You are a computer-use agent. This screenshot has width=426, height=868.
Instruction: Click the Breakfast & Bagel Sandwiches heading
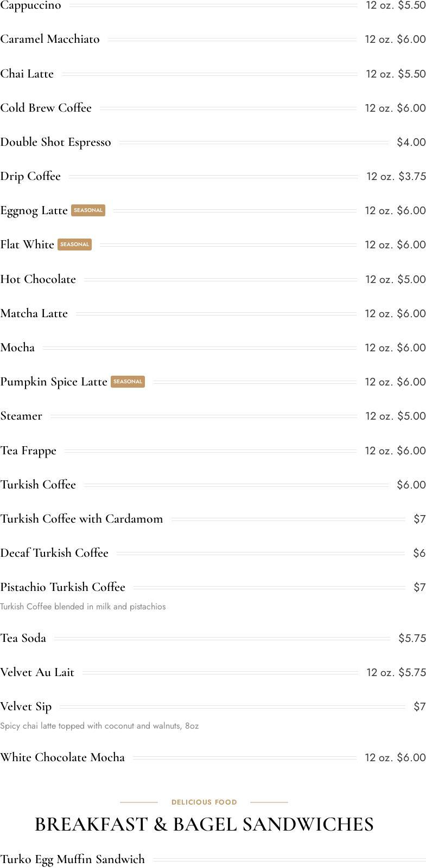point(204,824)
